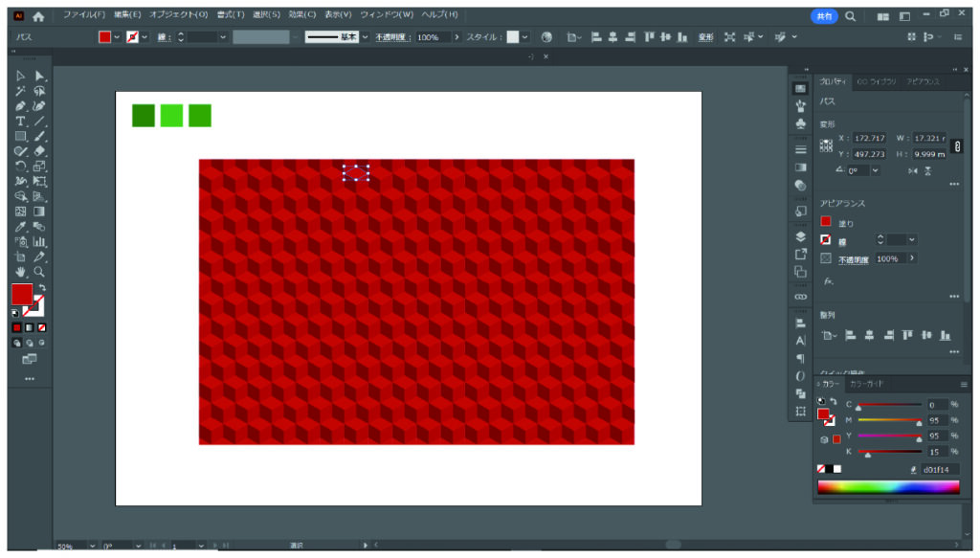Open the stroke color dropdown in control bar

[x=145, y=37]
